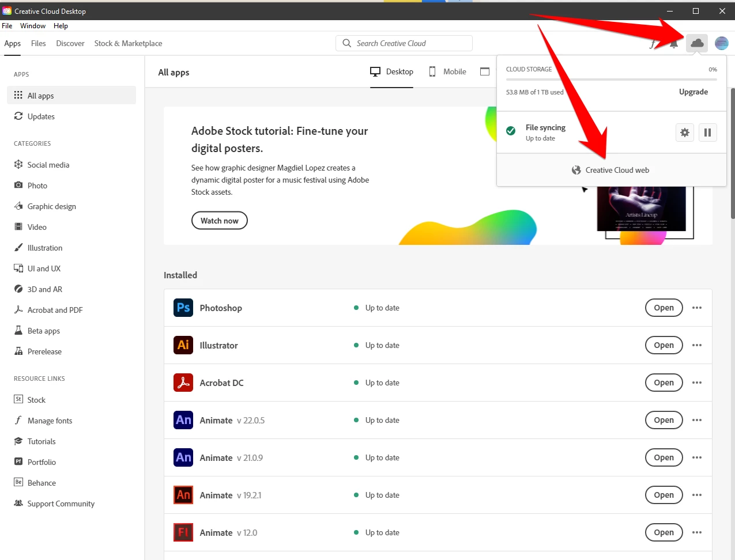735x560 pixels.
Task: Open file syncing settings gear
Action: [684, 133]
